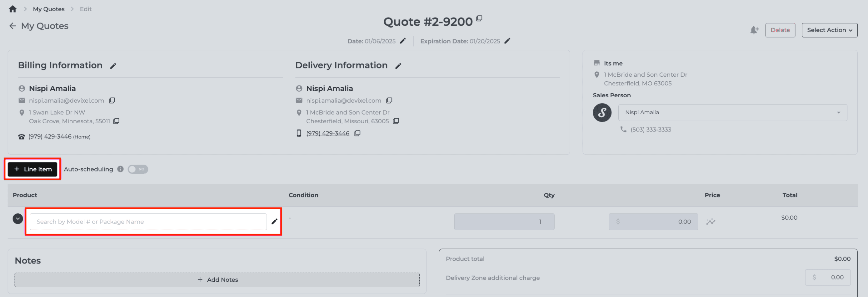Copy the quote number with copy icon
This screenshot has height=297, width=868.
479,18
